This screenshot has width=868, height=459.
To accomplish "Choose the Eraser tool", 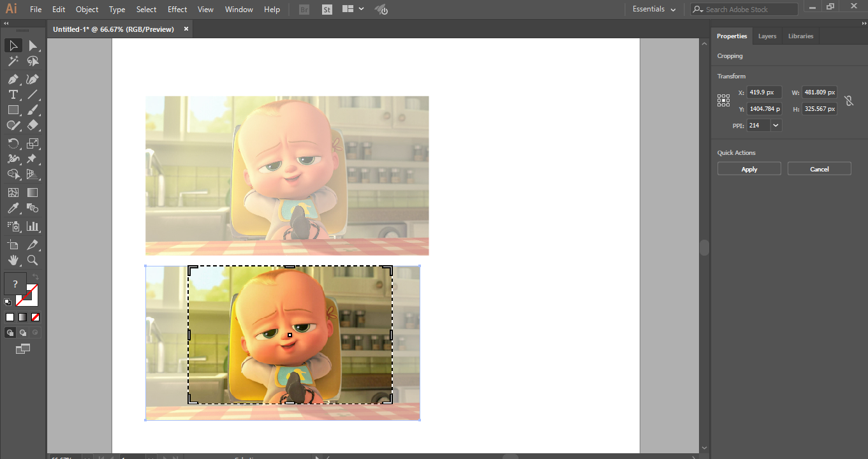I will click(x=33, y=125).
